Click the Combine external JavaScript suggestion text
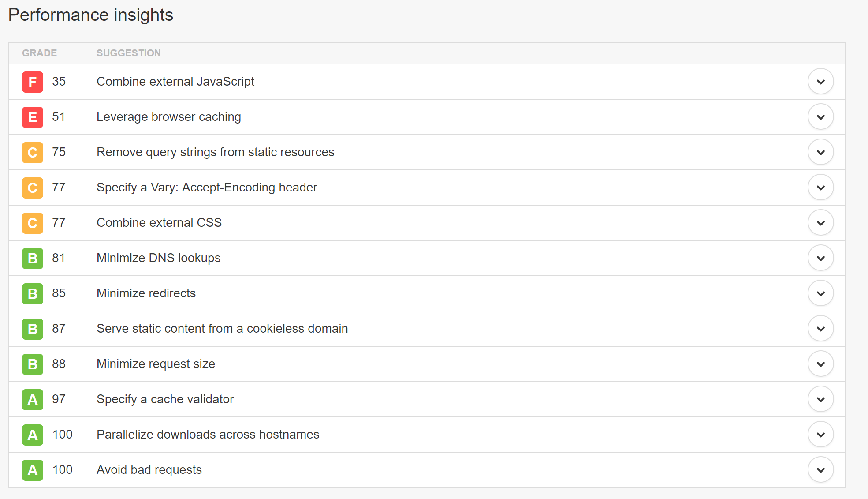The width and height of the screenshot is (868, 499). [x=175, y=82]
